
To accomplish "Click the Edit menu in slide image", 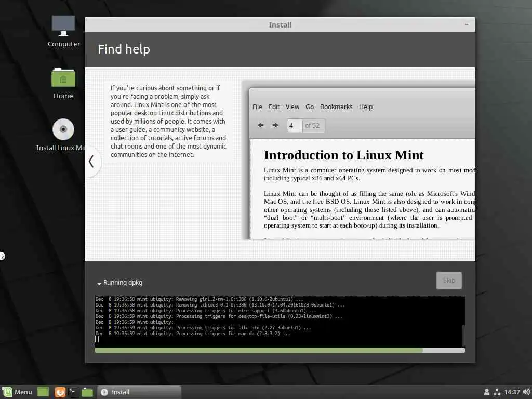I will click(x=274, y=107).
